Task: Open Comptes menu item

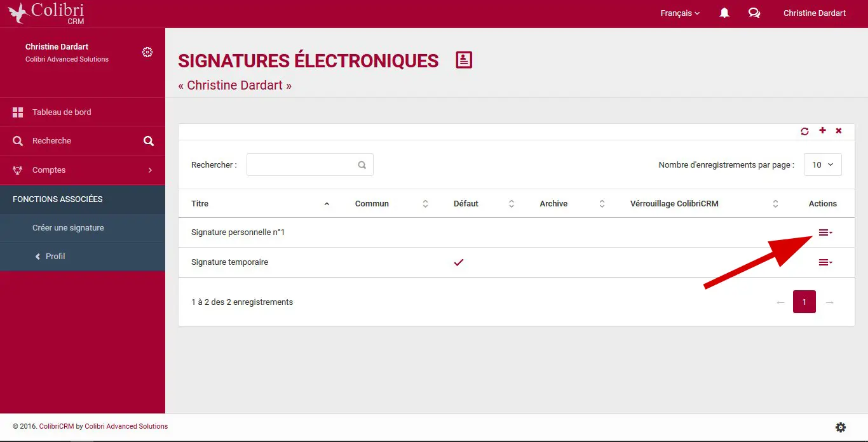Action: pyautogui.click(x=83, y=170)
